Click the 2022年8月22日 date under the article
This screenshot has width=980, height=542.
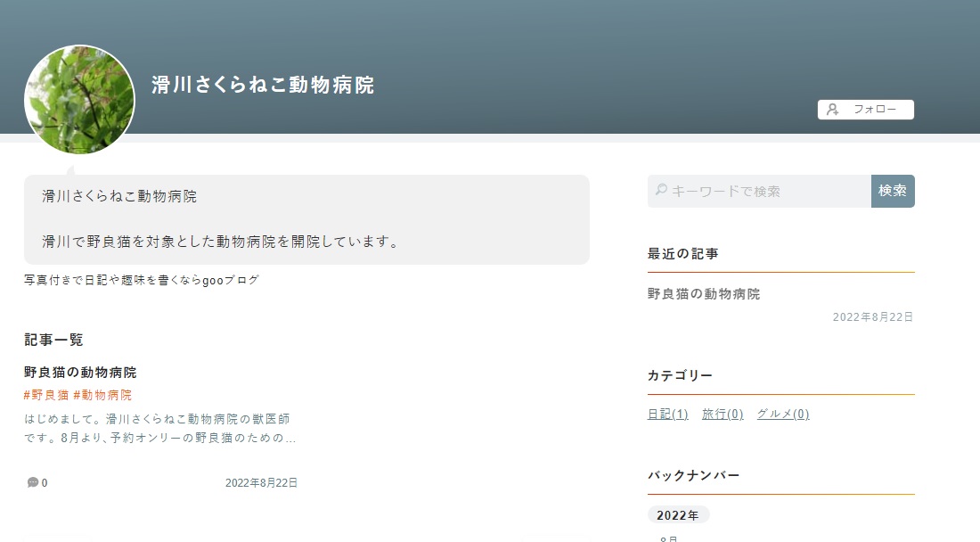(x=261, y=482)
